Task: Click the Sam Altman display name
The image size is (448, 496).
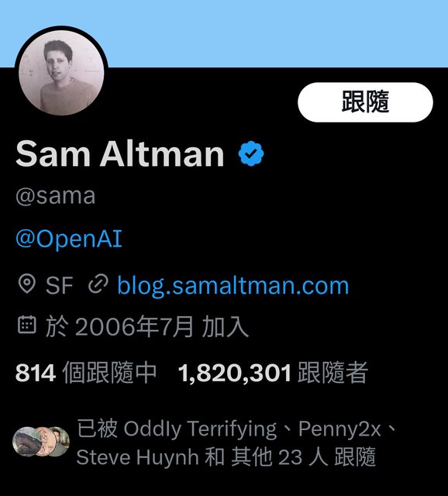Action: [x=120, y=153]
